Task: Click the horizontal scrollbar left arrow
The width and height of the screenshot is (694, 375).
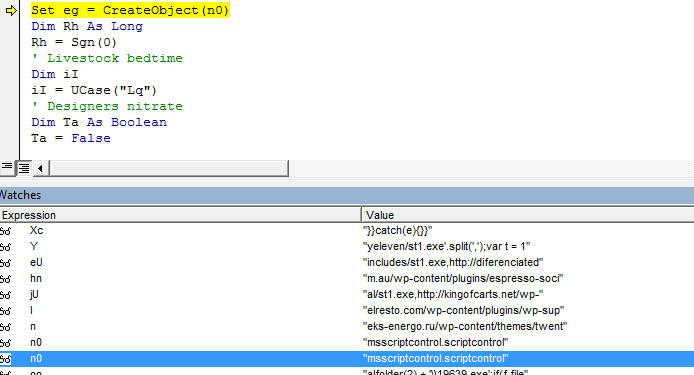Action: [41, 168]
